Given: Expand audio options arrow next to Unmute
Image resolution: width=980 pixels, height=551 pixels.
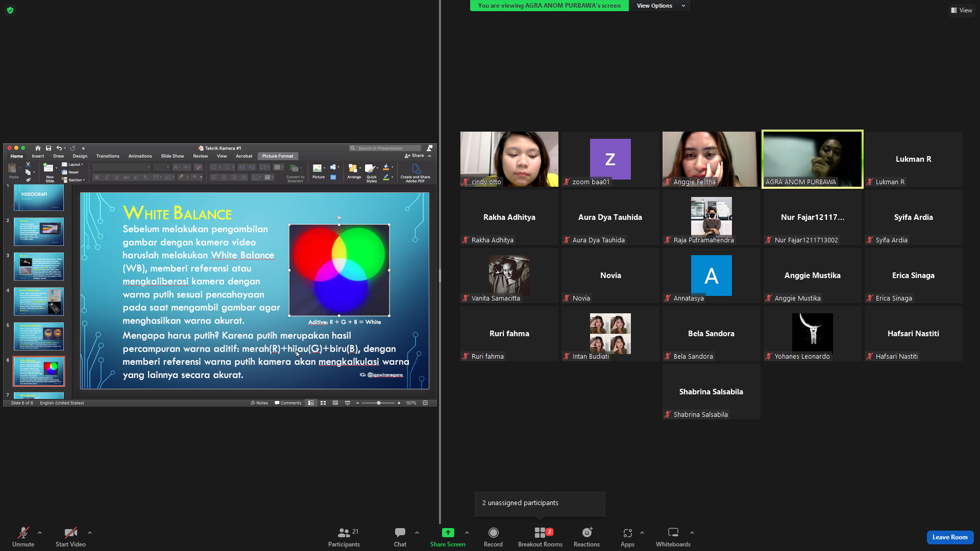Looking at the screenshot, I should tap(40, 533).
